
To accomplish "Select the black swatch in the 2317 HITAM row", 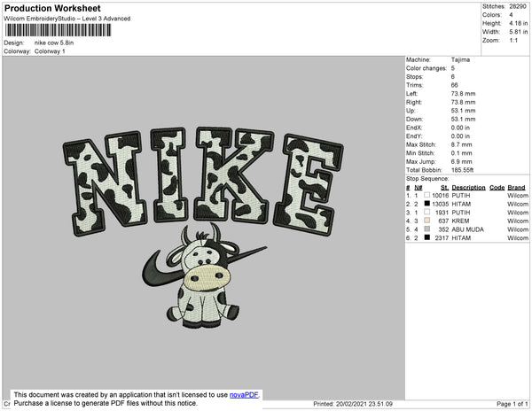I will click(426, 237).
